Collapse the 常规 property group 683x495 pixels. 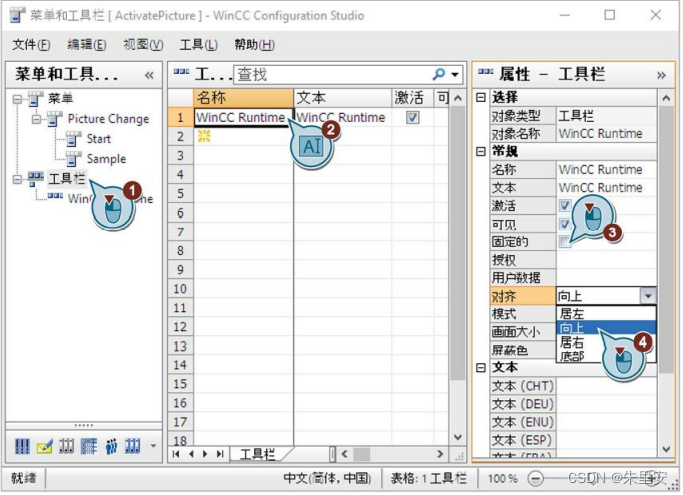[481, 151]
